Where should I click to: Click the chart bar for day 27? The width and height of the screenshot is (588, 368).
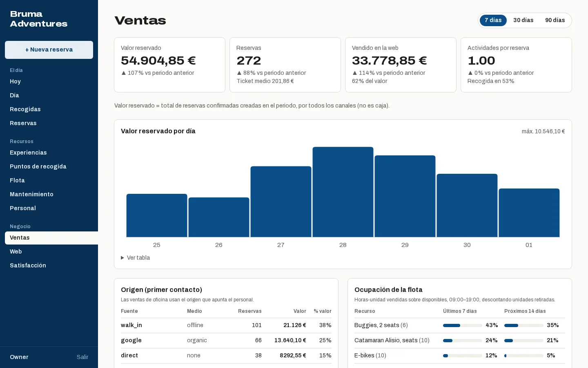pyautogui.click(x=281, y=202)
